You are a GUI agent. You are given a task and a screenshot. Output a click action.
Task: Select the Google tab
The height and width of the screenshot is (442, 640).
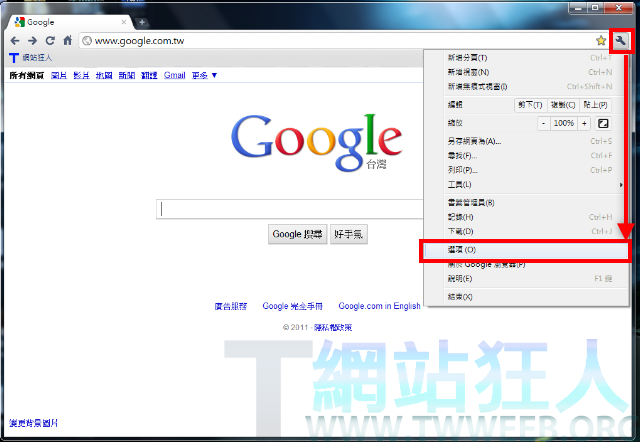69,22
